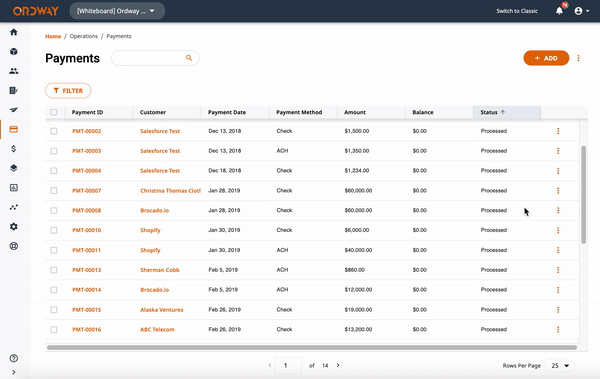The height and width of the screenshot is (379, 600).
Task: Click Switch to Classic
Action: pyautogui.click(x=517, y=11)
